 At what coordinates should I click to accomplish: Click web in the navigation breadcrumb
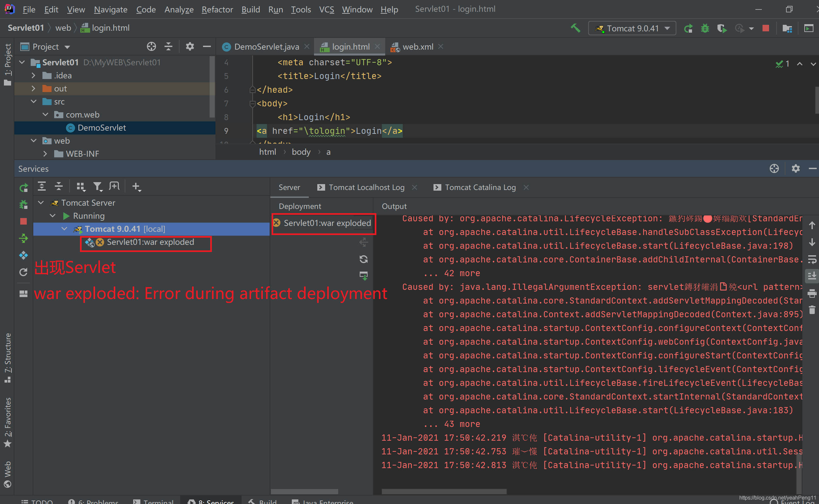(x=63, y=28)
